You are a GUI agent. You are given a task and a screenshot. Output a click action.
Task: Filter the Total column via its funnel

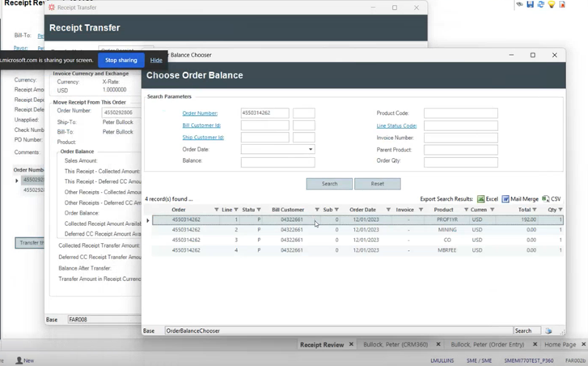(x=535, y=210)
